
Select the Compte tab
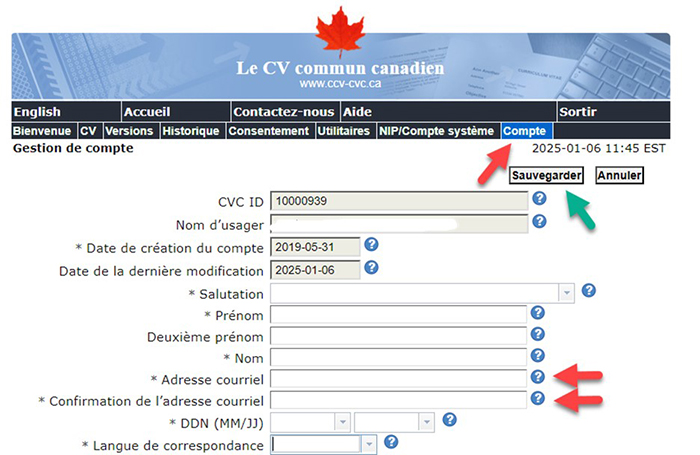coord(527,131)
